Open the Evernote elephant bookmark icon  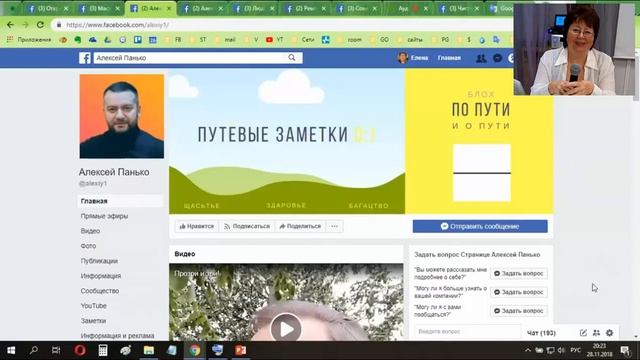coord(78,40)
